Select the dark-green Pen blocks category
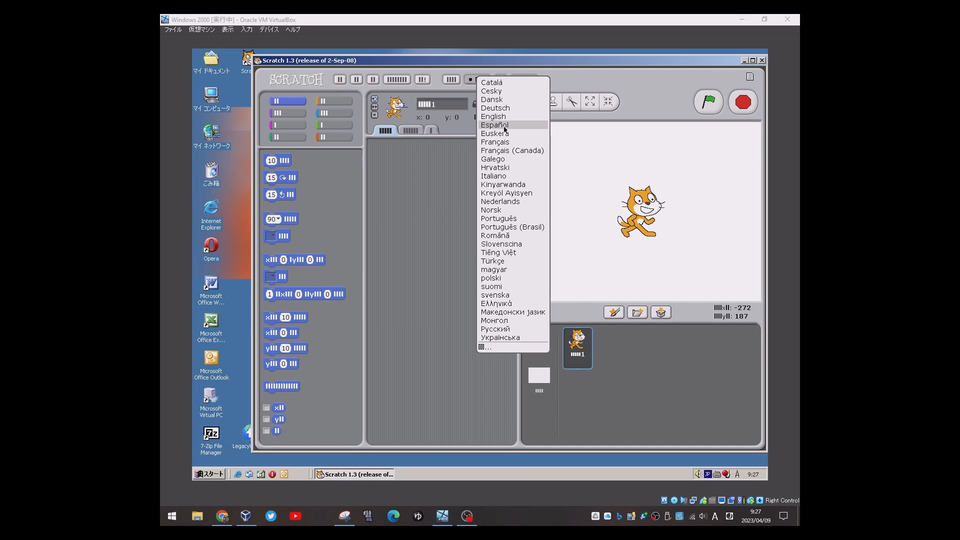The image size is (960, 540). pyautogui.click(x=287, y=137)
